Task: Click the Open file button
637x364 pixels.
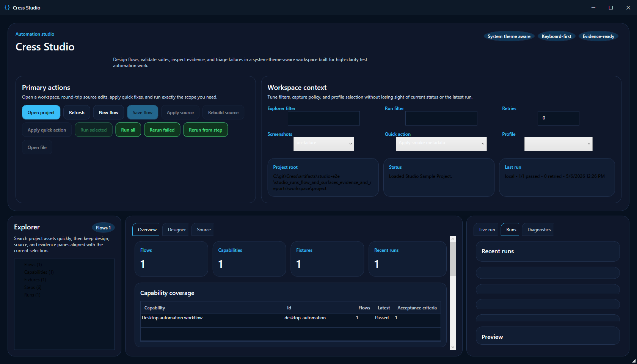Action: (37, 147)
